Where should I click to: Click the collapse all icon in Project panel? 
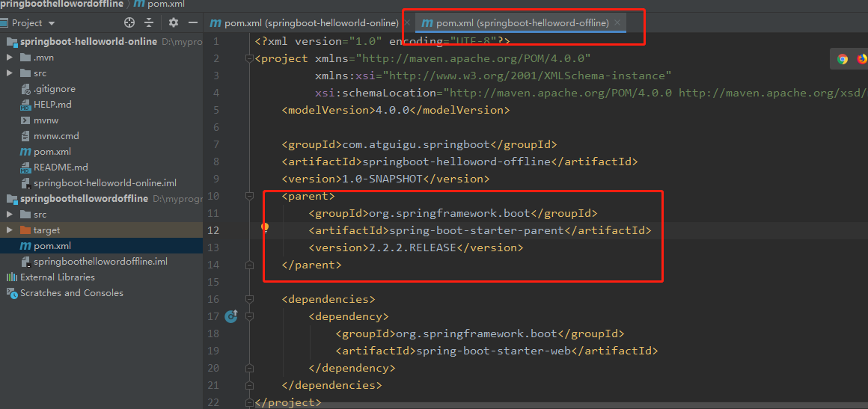click(149, 22)
